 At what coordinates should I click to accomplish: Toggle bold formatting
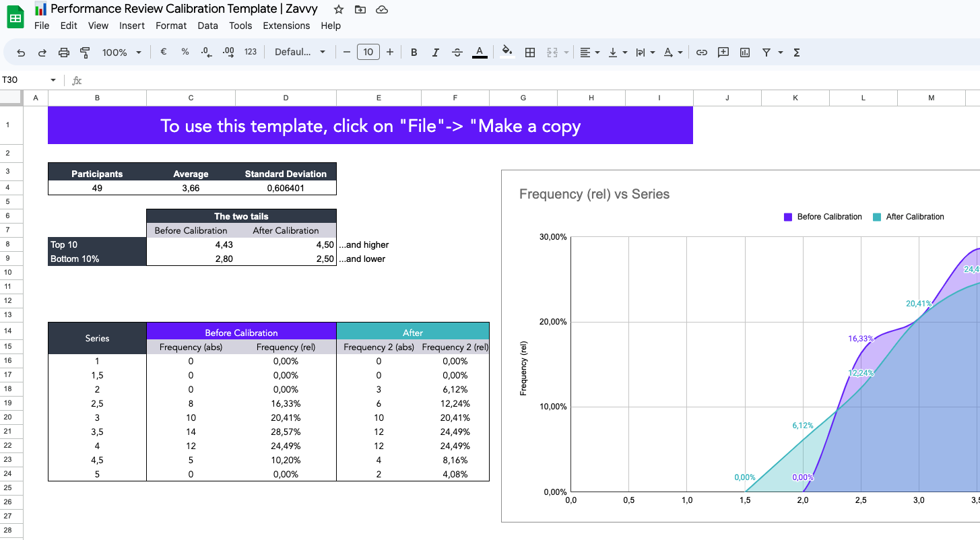(414, 53)
